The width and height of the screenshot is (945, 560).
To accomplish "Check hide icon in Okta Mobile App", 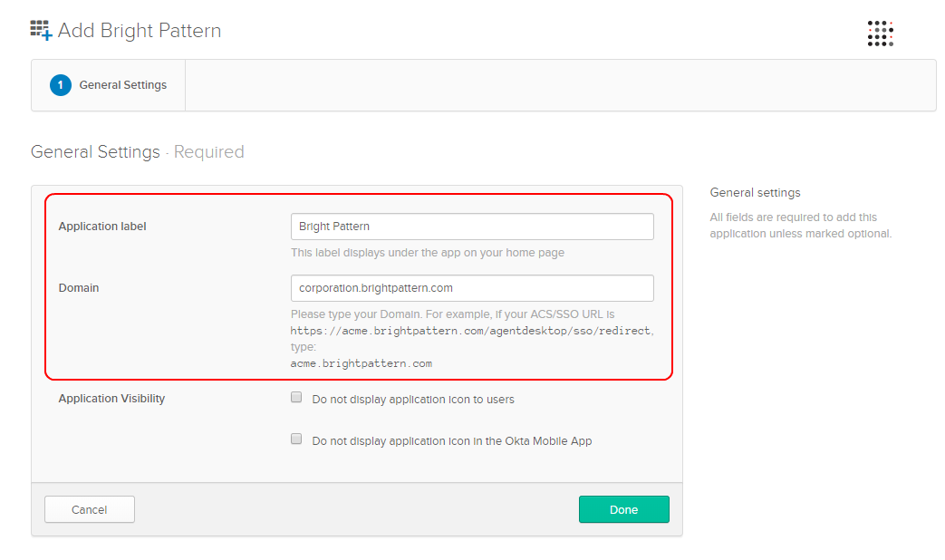I will click(296, 439).
